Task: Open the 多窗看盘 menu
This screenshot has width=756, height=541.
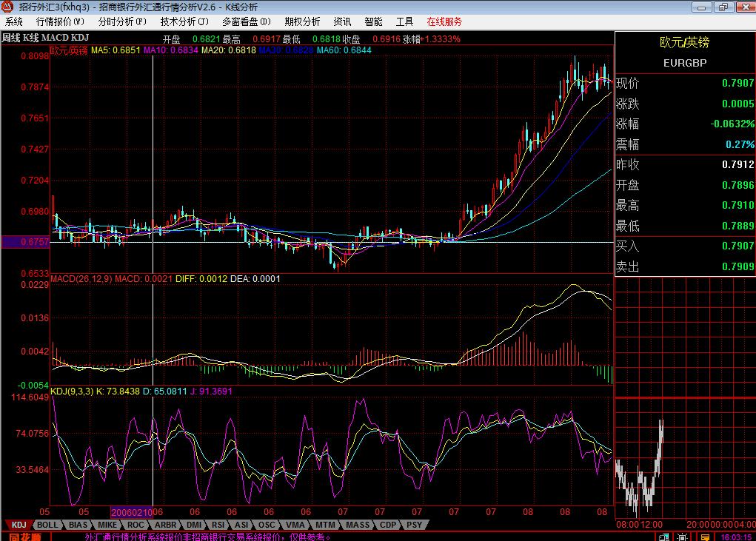Action: 247,21
